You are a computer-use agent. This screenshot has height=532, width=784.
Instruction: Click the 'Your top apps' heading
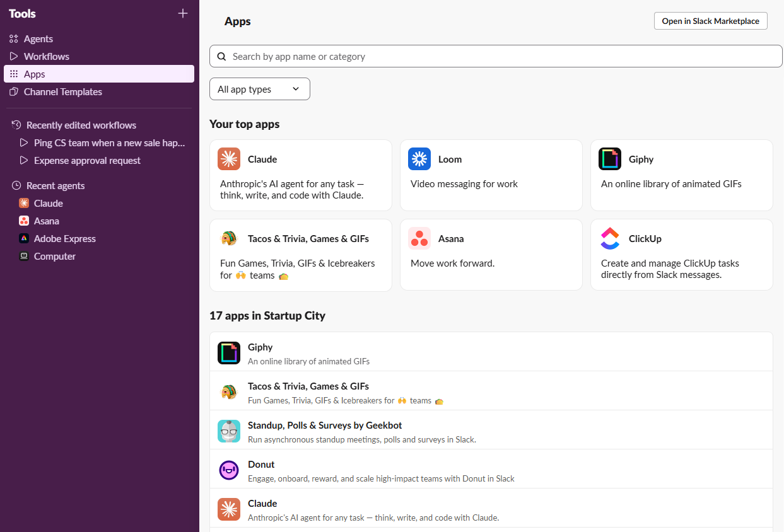coord(245,124)
